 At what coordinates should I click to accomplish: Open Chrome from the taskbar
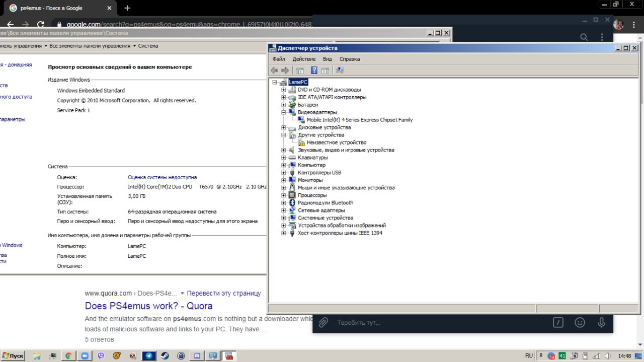tap(68, 356)
